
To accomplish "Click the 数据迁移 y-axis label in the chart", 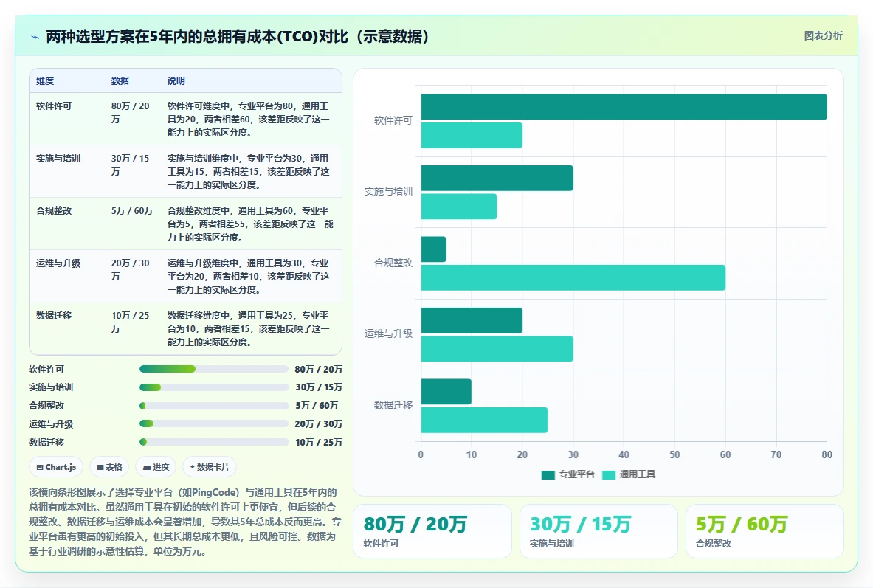I will tap(393, 405).
